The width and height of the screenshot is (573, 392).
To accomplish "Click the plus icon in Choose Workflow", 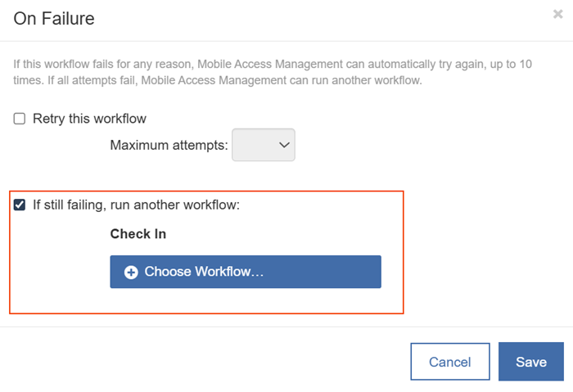I will [x=131, y=273].
